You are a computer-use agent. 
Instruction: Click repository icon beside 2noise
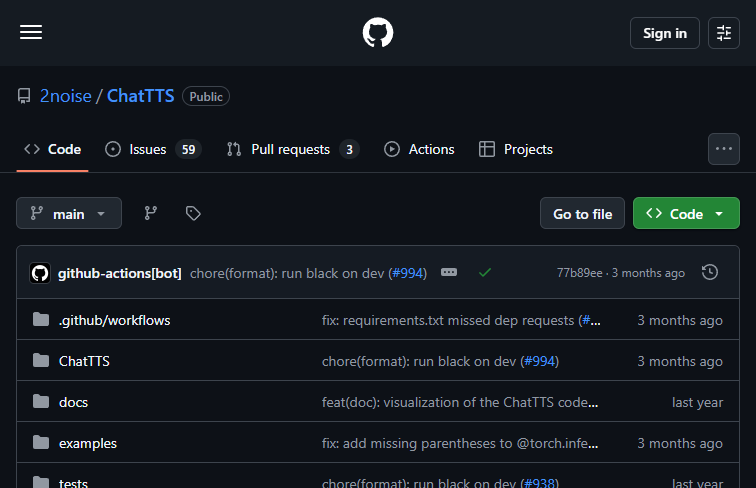24,96
